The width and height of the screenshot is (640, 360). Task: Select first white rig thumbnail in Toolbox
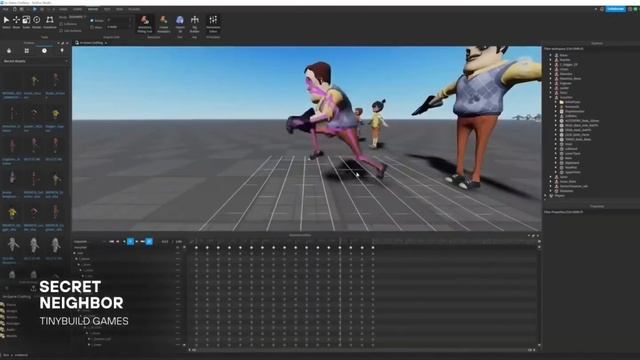tap(13, 245)
